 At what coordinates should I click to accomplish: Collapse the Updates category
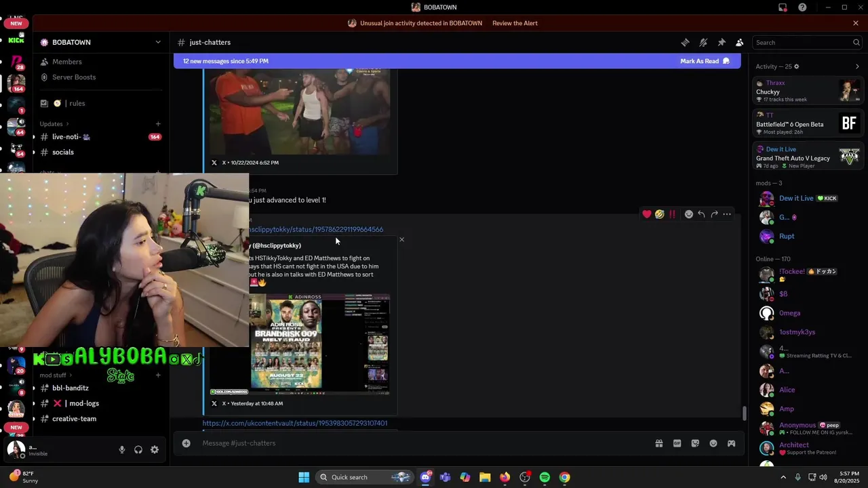(56, 124)
